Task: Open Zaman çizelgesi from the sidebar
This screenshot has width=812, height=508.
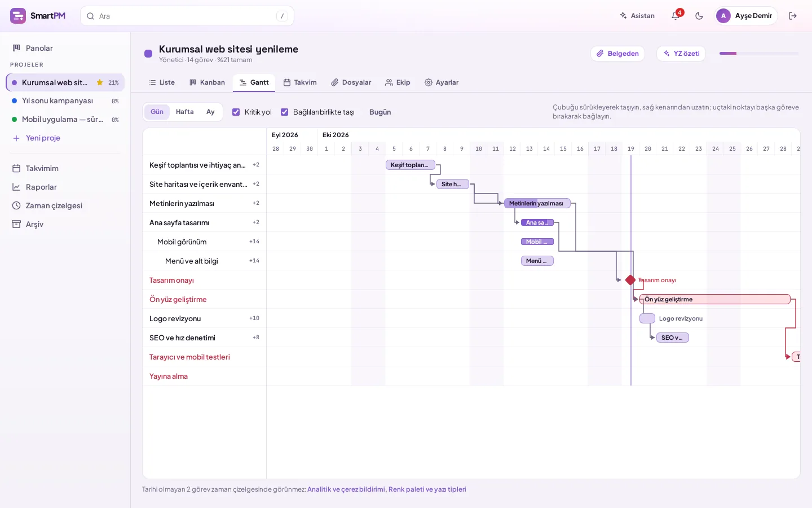Action: coord(65,205)
